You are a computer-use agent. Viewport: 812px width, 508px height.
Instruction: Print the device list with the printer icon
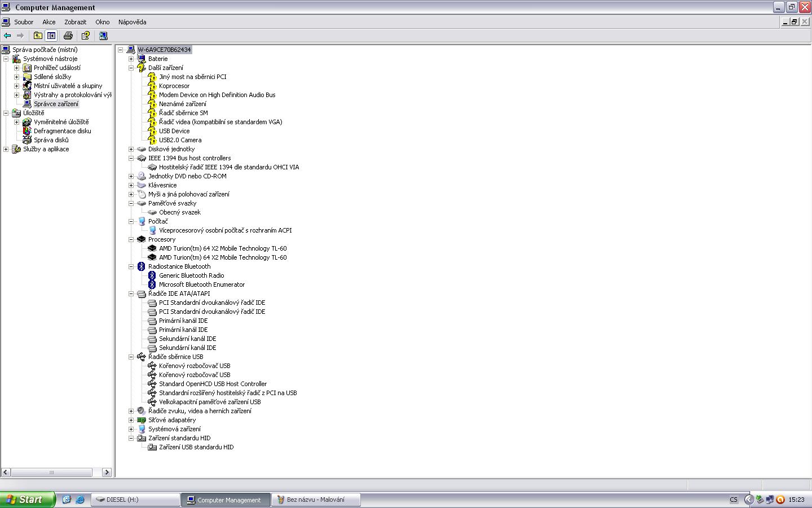click(68, 36)
